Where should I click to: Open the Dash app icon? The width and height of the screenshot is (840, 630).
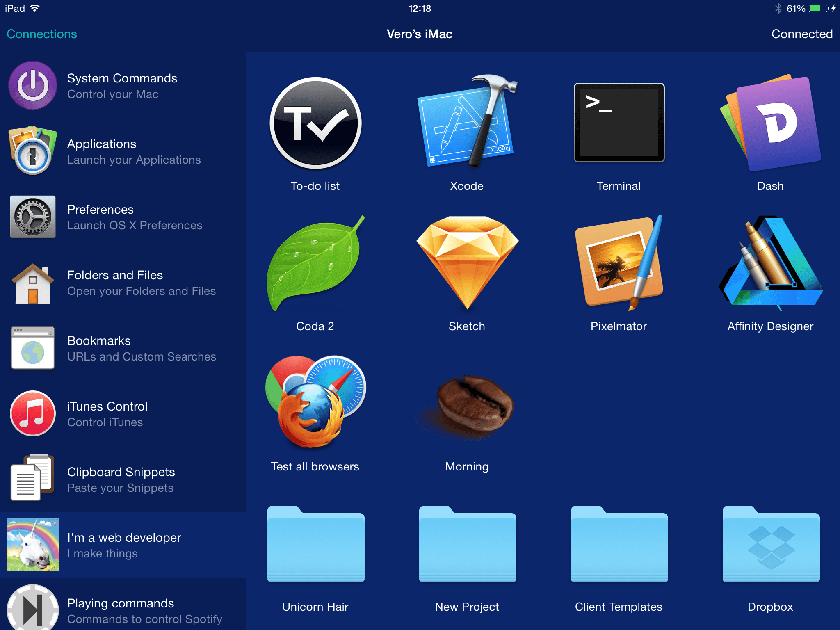click(771, 123)
